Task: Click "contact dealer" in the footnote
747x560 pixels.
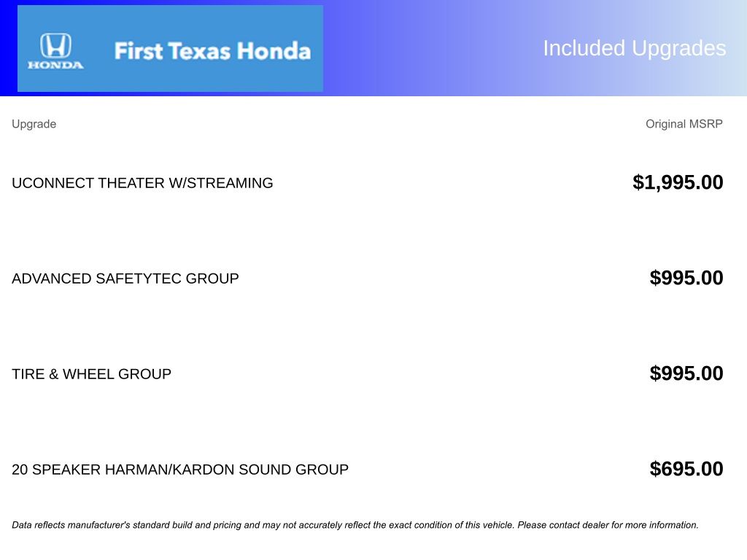Action: (578, 525)
